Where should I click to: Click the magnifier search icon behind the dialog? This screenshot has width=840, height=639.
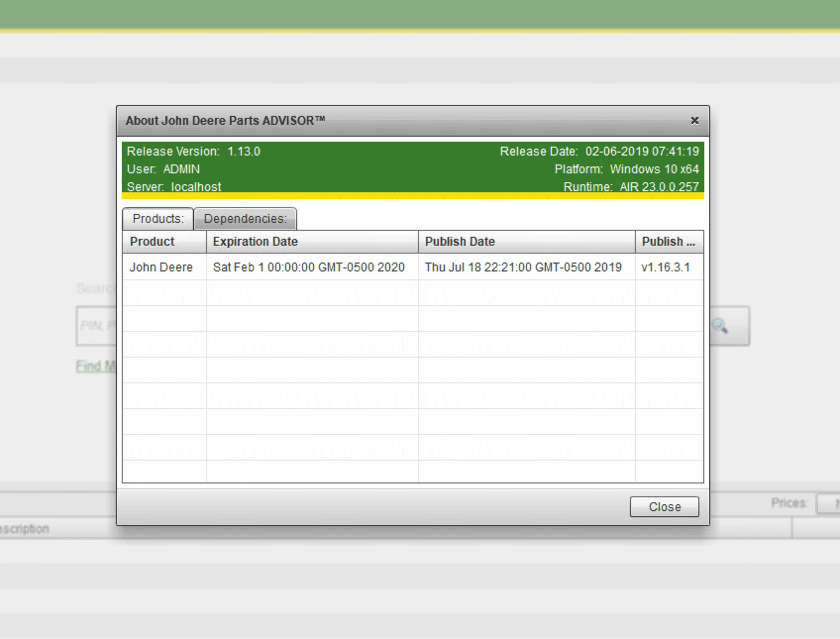pos(720,326)
